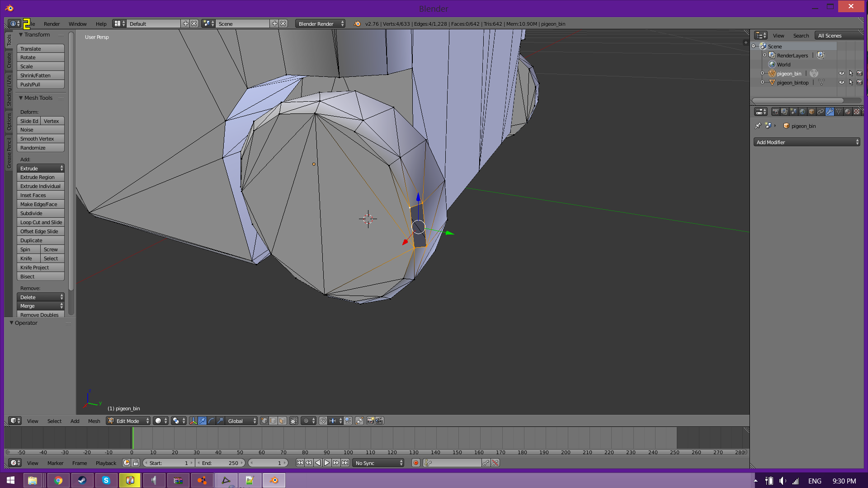Click the World globe icon in outliner
The image size is (868, 488).
[x=772, y=65]
